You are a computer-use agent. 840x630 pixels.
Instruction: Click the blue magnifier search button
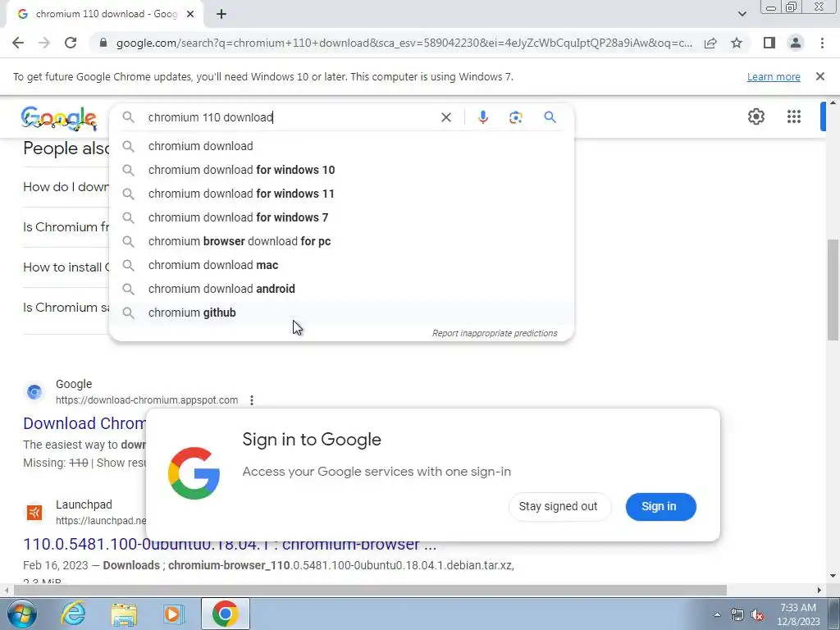[550, 116]
